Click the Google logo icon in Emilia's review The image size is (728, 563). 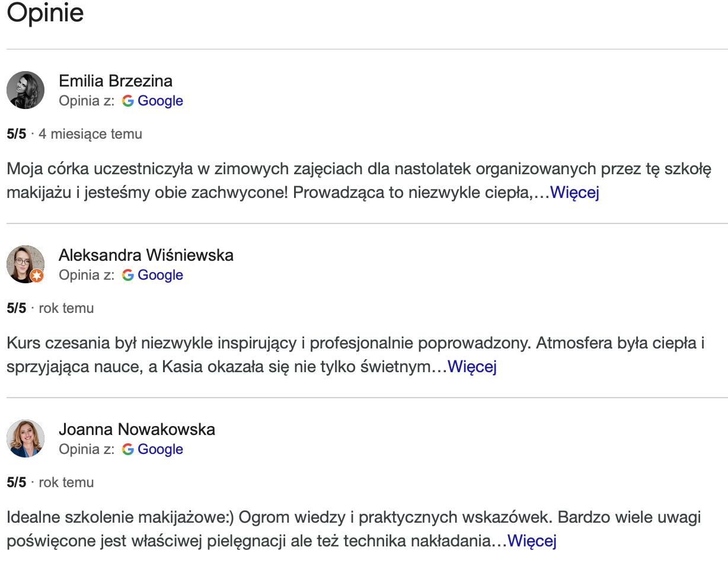(127, 101)
